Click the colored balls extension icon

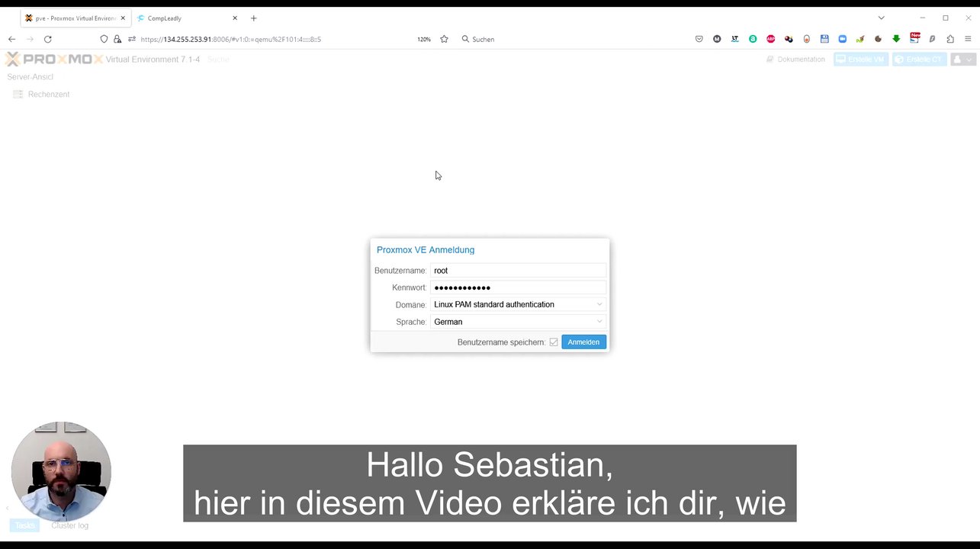pyautogui.click(x=789, y=39)
